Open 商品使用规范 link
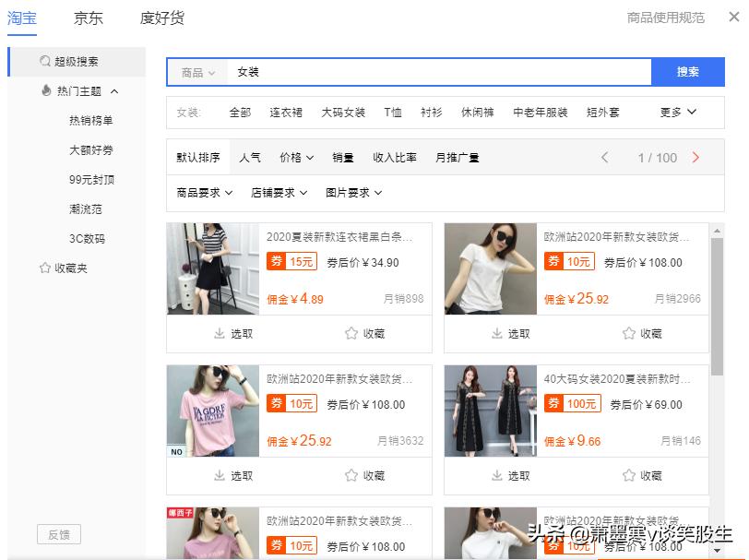Screen dimensions: 749x560 [666, 18]
